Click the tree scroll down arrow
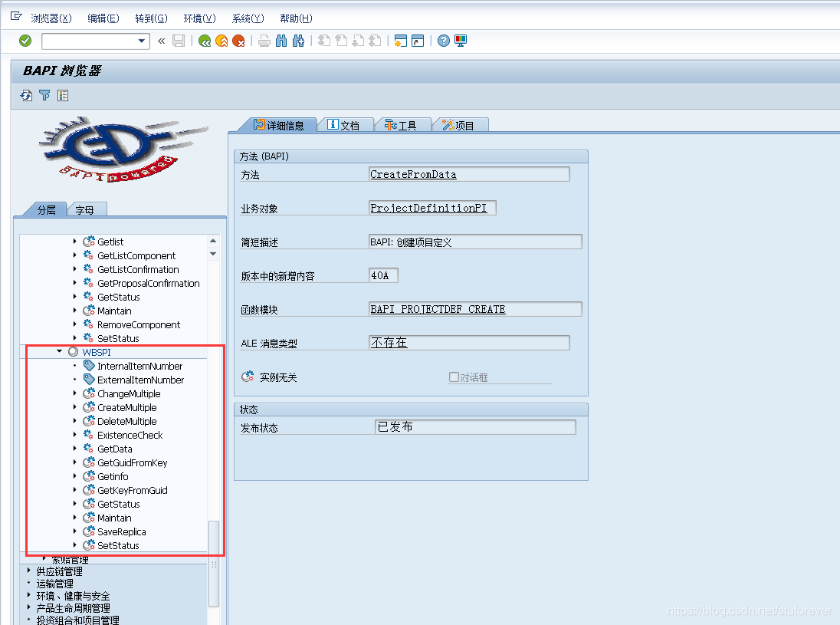 (213, 254)
